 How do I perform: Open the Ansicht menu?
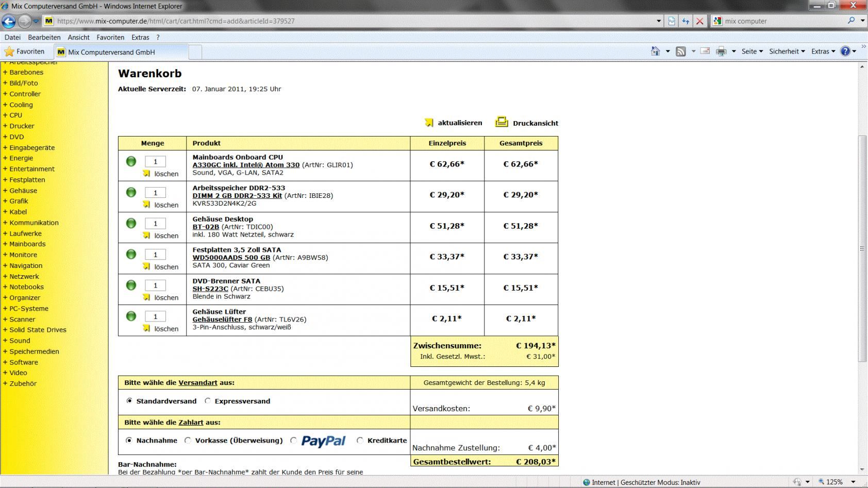[x=78, y=37]
